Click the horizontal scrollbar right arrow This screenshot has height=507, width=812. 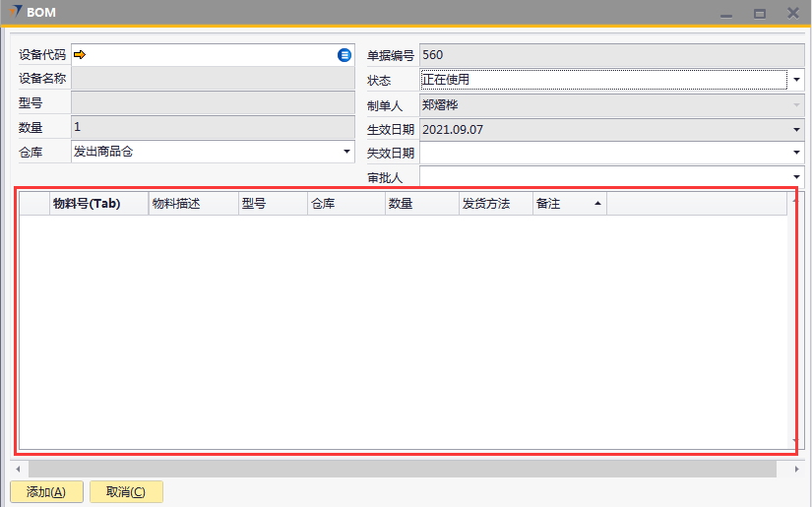[x=797, y=470]
